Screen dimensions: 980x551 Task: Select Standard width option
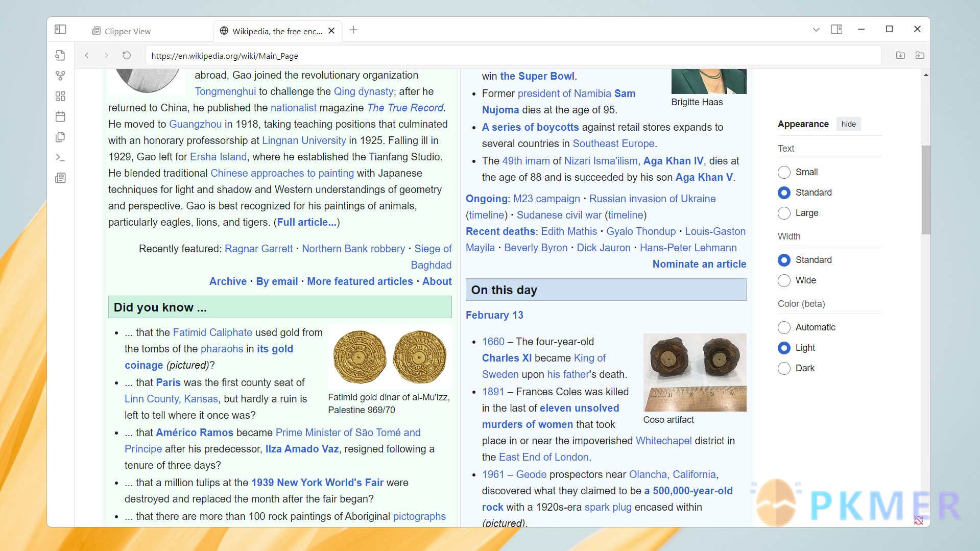pos(784,260)
